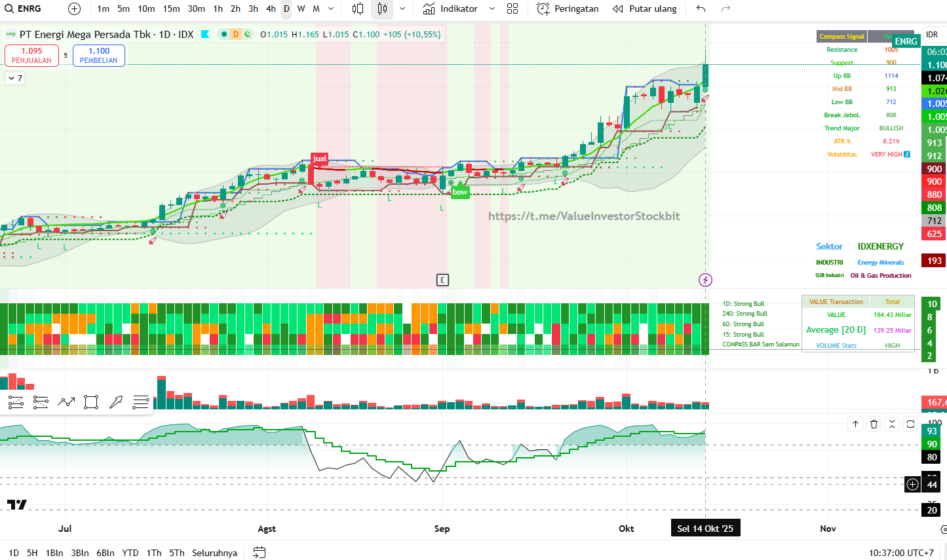
Task: Switch to the 15m timeframe
Action: click(x=172, y=9)
